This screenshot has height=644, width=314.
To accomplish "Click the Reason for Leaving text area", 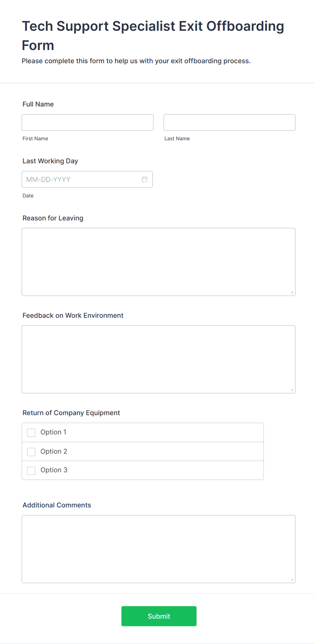I will tap(159, 262).
